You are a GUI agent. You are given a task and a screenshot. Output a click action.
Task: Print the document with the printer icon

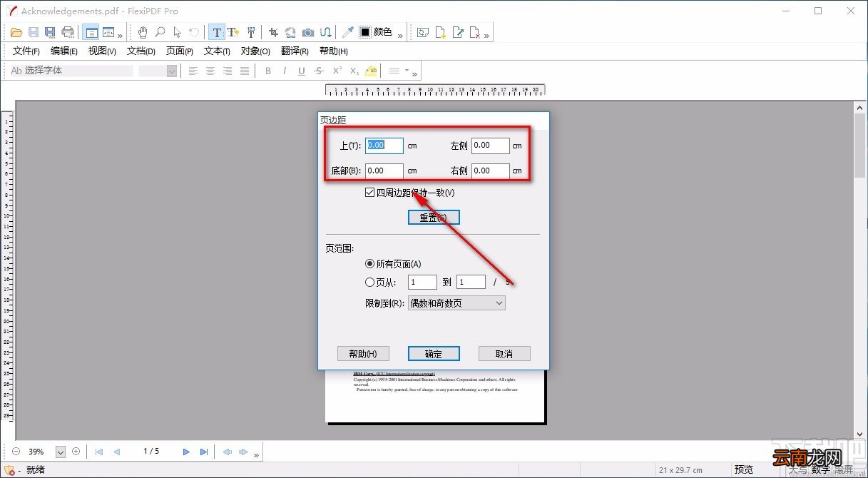coord(68,32)
